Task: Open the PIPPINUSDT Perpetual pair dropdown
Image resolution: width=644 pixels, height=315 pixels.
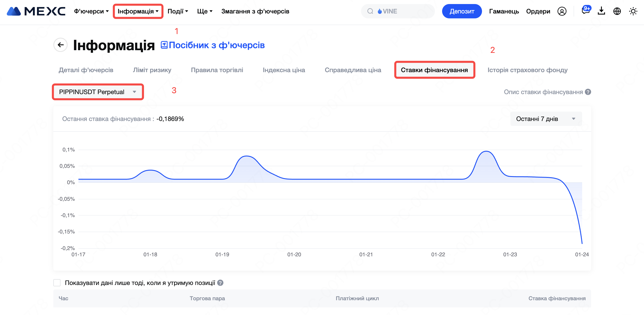Action: (97, 92)
